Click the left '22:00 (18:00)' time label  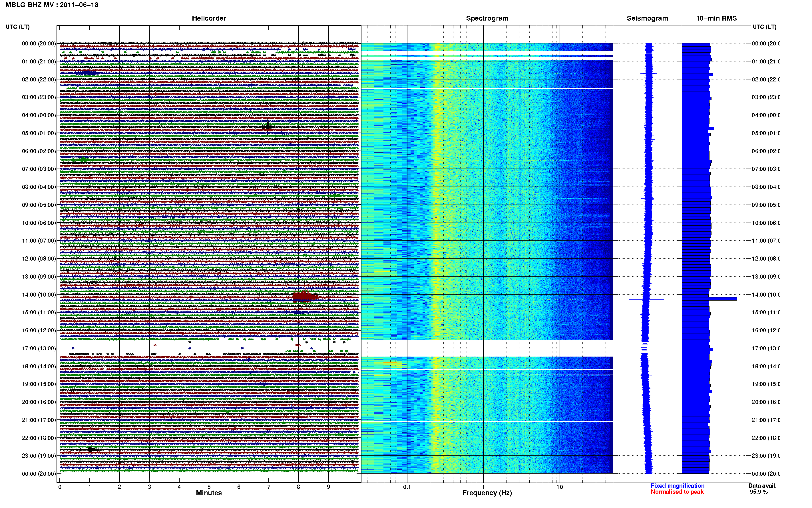click(39, 438)
